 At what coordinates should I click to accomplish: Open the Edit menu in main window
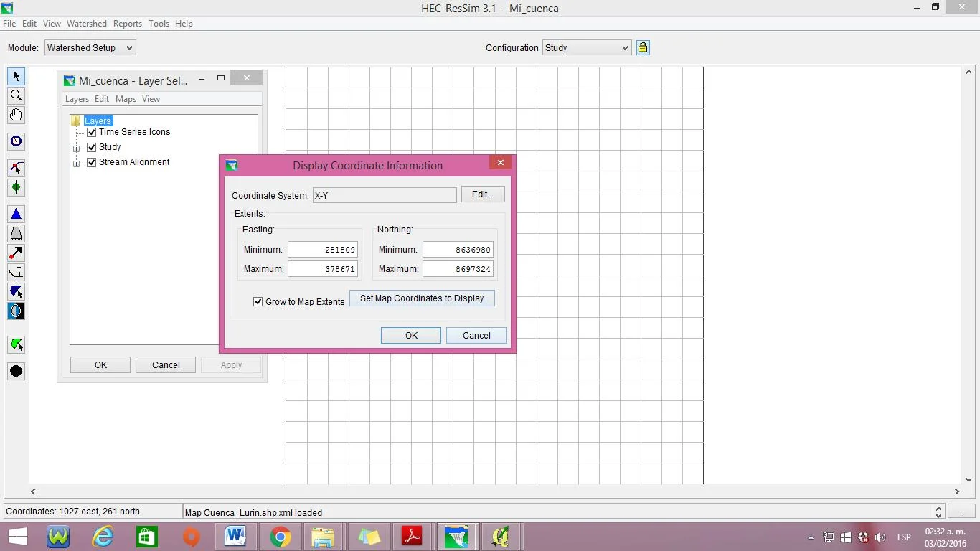click(29, 24)
